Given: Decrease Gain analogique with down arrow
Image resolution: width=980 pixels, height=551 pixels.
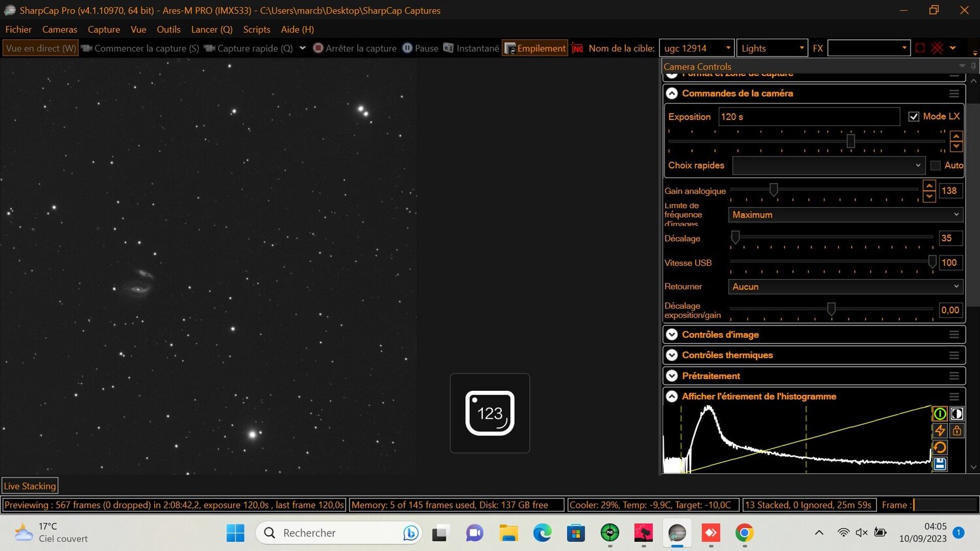Looking at the screenshot, I should pyautogui.click(x=929, y=196).
